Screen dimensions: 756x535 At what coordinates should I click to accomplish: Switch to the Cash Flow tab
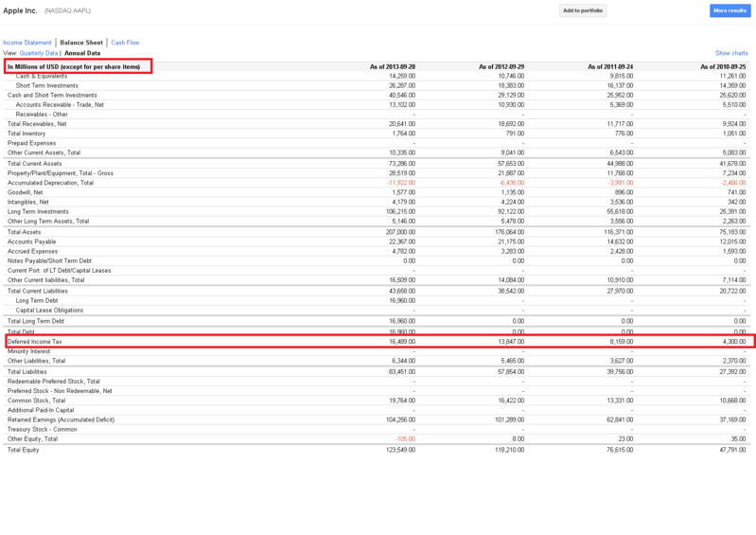click(x=125, y=43)
